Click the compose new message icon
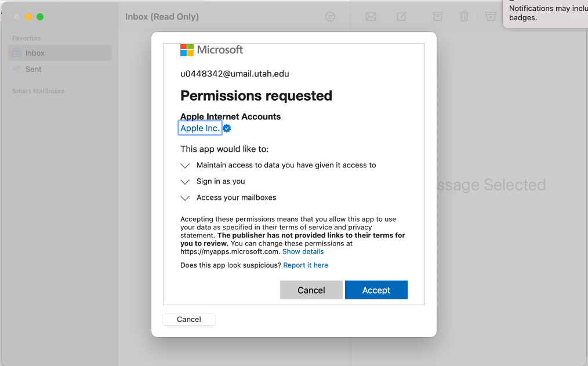The width and height of the screenshot is (588, 366). click(402, 16)
